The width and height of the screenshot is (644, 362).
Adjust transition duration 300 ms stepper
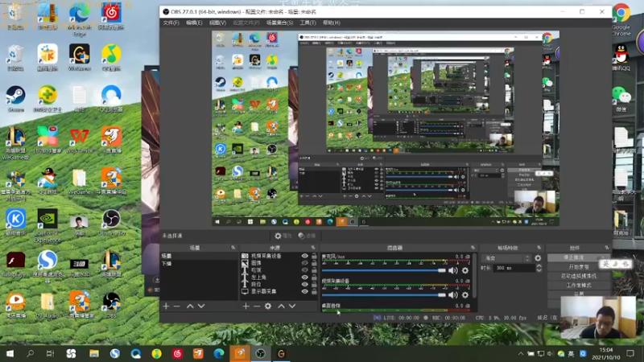pyautogui.click(x=539, y=268)
